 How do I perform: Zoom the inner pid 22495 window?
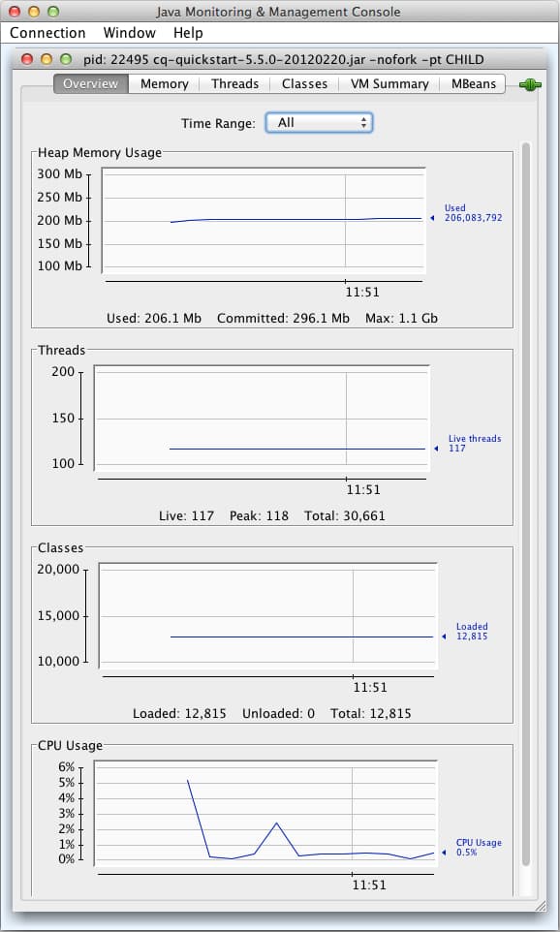click(x=65, y=59)
